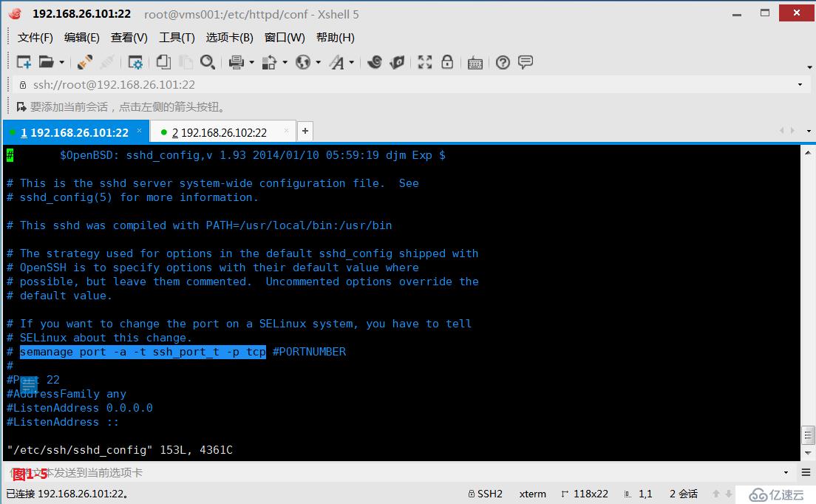Click the #AddressFamily any line
The image size is (816, 504).
[66, 394]
